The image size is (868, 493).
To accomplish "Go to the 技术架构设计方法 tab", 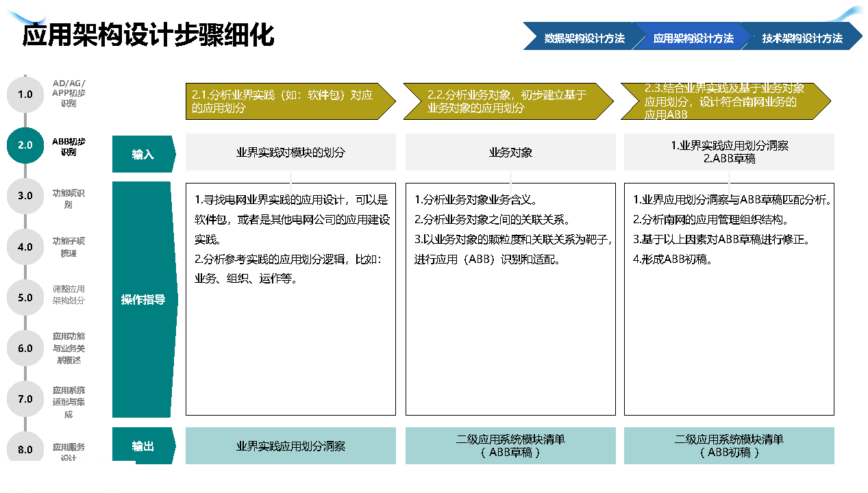I will [802, 38].
